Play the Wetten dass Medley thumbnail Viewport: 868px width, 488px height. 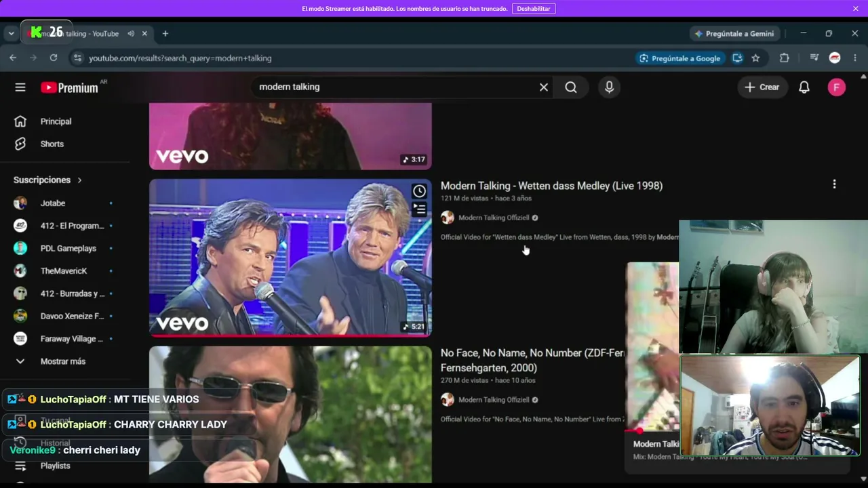click(290, 258)
